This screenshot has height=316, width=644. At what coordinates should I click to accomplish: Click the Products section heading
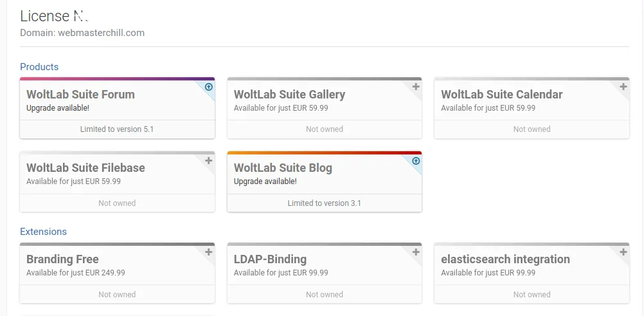39,67
